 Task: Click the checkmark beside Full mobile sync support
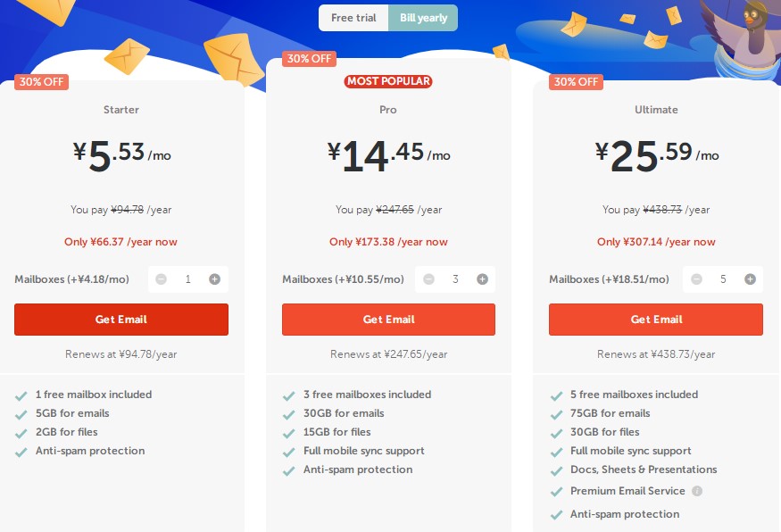click(x=288, y=451)
